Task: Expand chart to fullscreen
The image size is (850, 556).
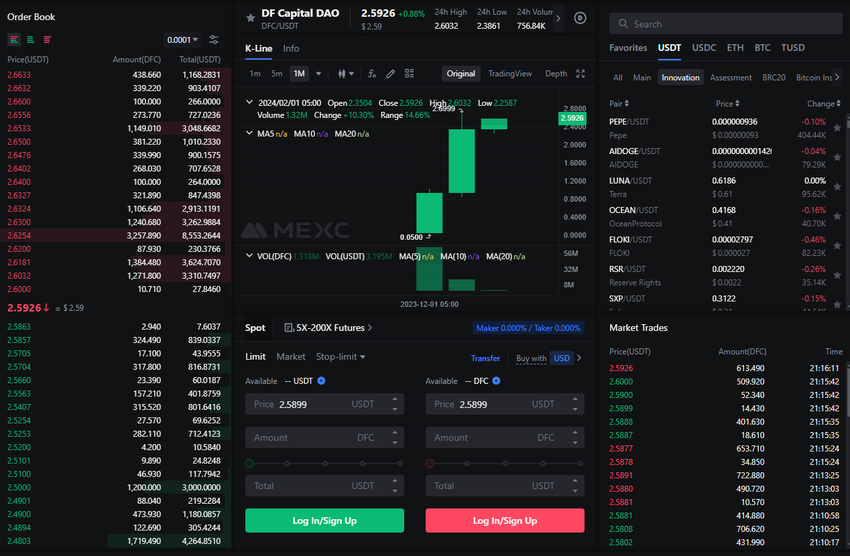Action: point(581,74)
